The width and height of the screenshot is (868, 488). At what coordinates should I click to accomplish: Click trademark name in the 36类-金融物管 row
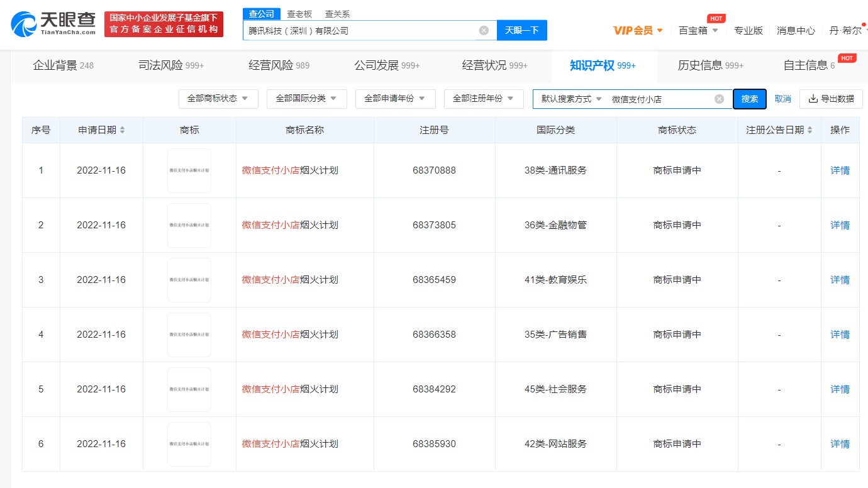(290, 225)
